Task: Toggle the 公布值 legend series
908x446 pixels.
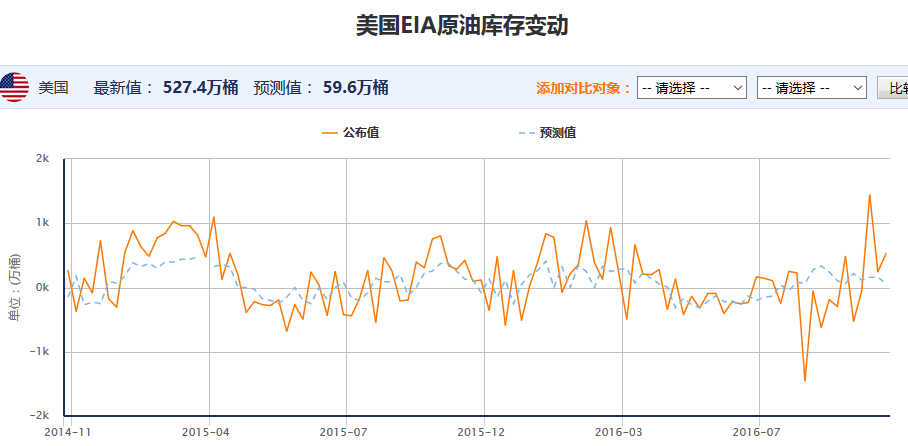Action: 351,133
